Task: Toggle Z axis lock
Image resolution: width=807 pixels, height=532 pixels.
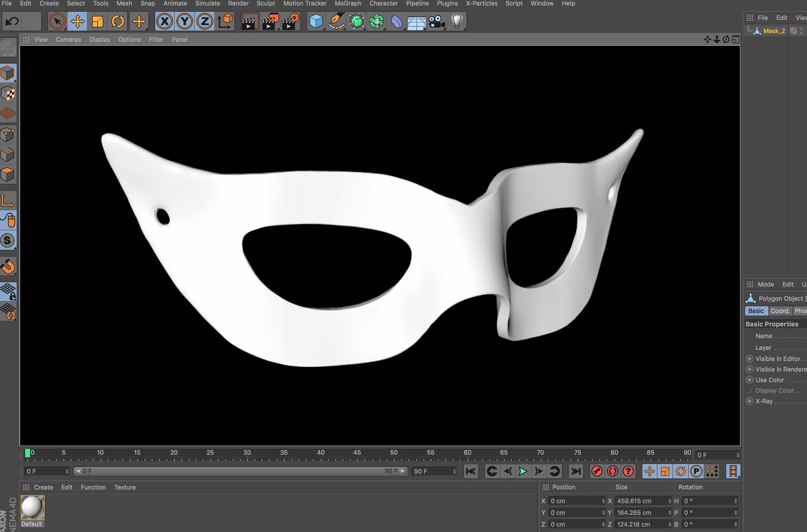Action: [x=205, y=21]
